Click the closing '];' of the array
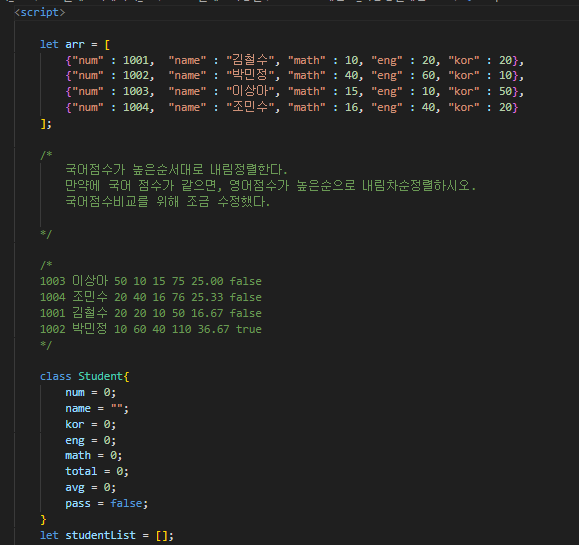This screenshot has height=545, width=579. coord(46,124)
